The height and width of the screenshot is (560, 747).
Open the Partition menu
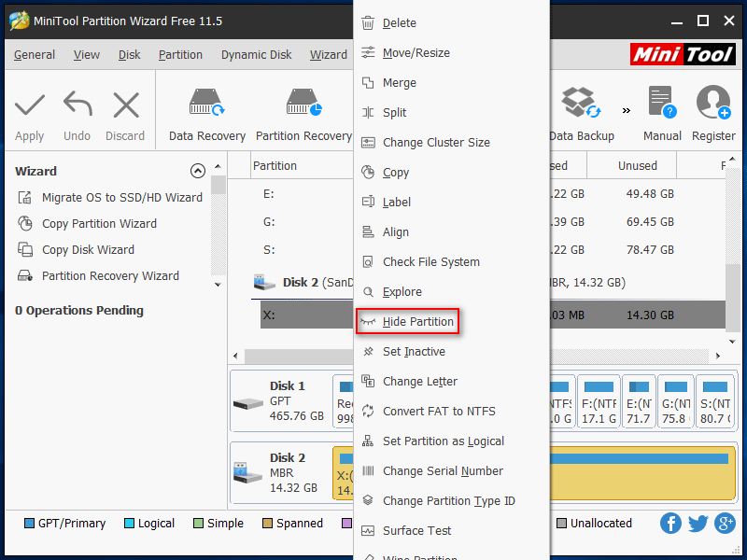[x=180, y=55]
